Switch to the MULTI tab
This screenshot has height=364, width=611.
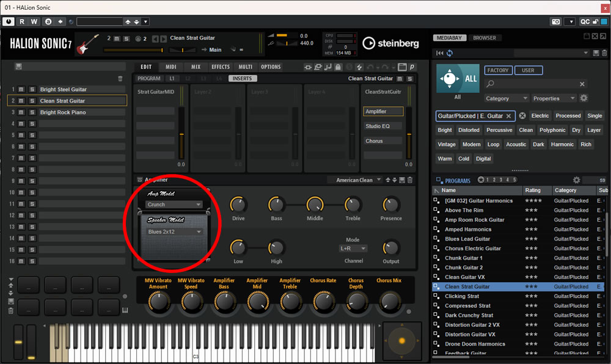(x=246, y=67)
